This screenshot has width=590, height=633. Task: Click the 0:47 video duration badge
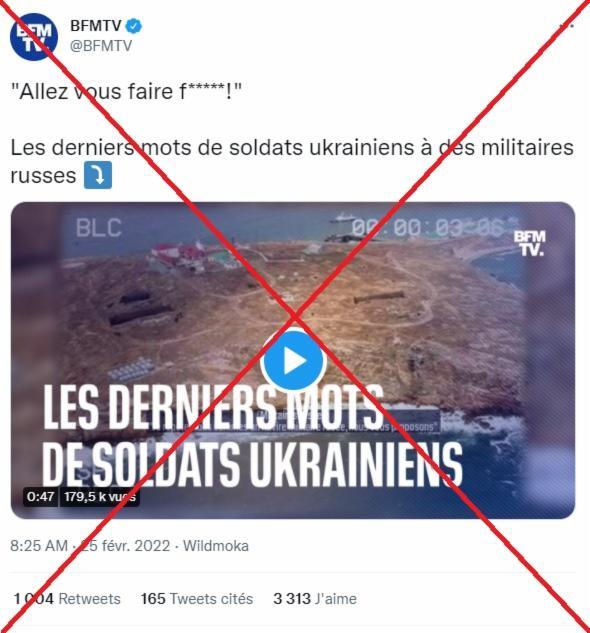point(40,497)
